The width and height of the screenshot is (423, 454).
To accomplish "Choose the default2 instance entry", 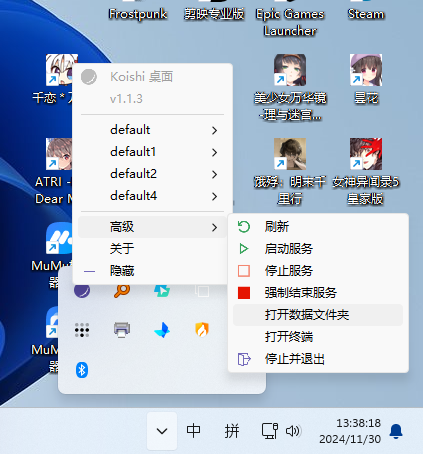I will click(x=152, y=174).
